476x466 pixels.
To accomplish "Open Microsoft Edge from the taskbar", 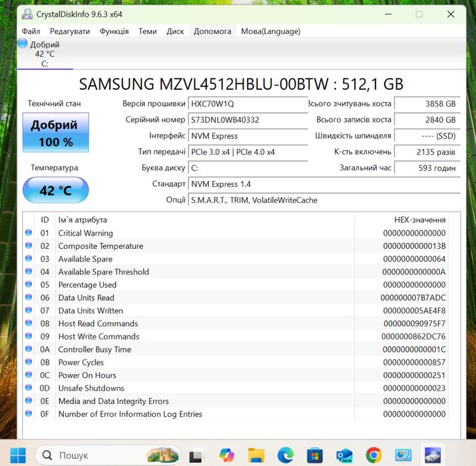I will click(x=286, y=455).
